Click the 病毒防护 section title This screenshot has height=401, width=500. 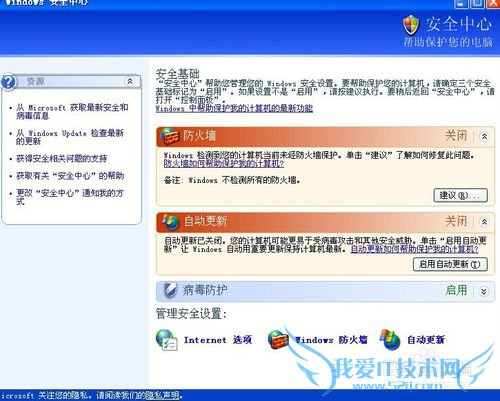coord(205,290)
